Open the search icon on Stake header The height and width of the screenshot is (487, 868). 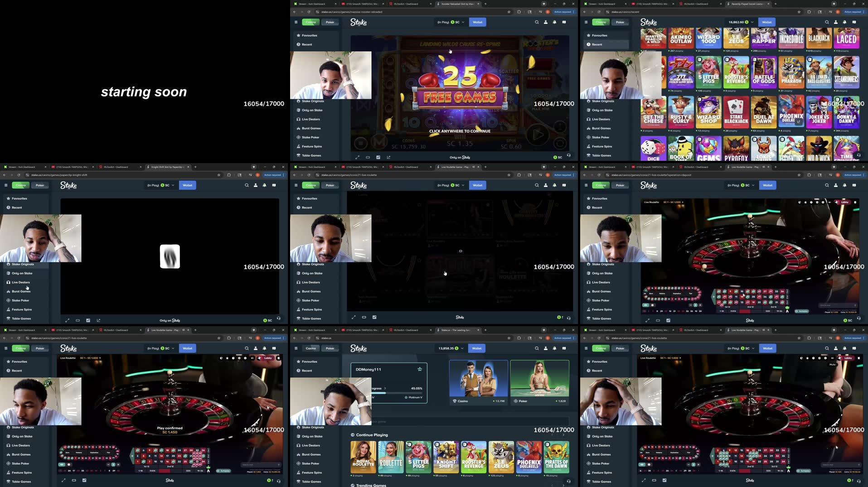[537, 22]
